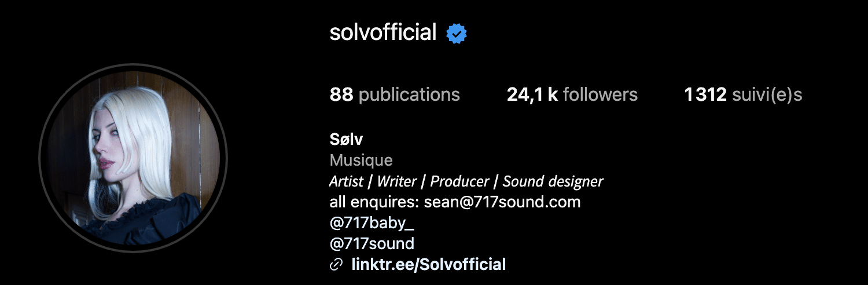Image resolution: width=868 pixels, height=285 pixels.
Task: Click the bold Sølv display name
Action: (x=346, y=140)
